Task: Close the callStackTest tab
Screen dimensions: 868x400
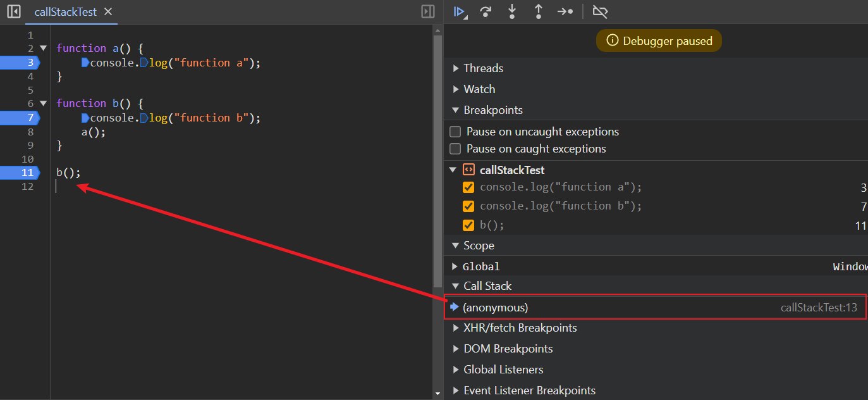Action: tap(108, 12)
